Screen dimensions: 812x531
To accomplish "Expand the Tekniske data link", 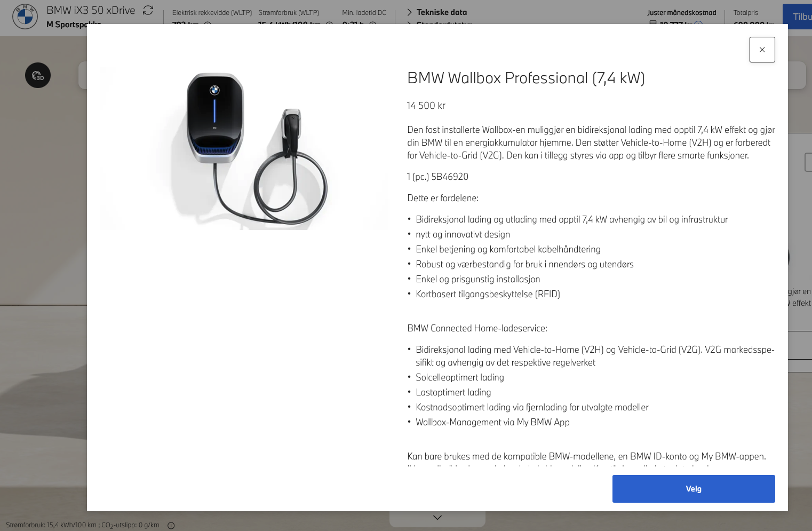I will (442, 12).
